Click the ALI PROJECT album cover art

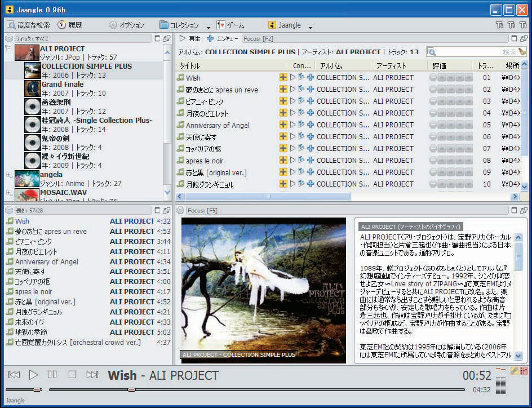[x=264, y=290]
